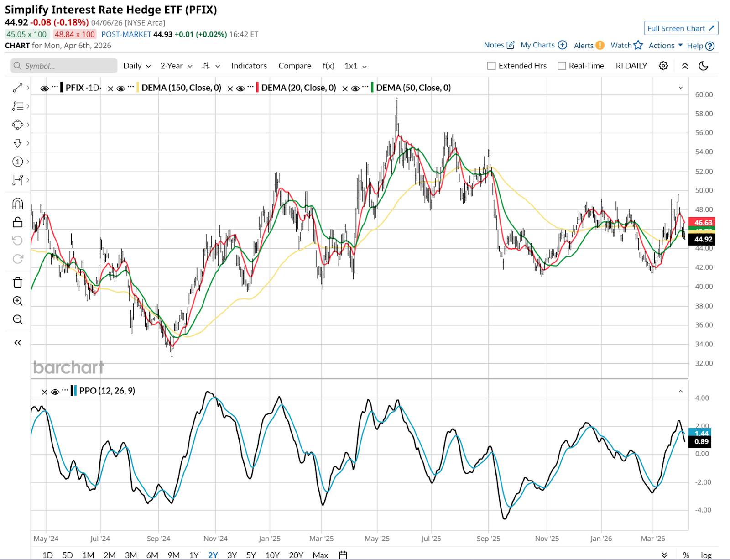Open the Indicators menu
Viewport: 730px width, 560px height.
(249, 66)
